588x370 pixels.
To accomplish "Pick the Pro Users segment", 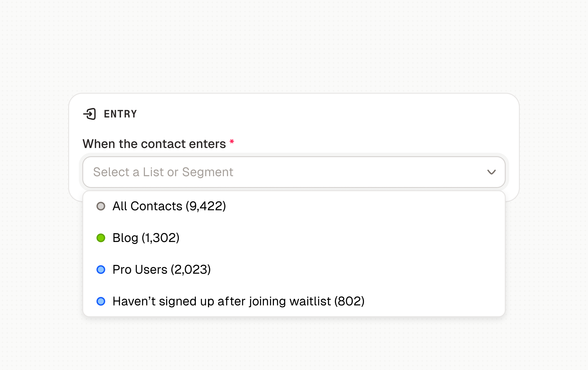I will [140, 270].
